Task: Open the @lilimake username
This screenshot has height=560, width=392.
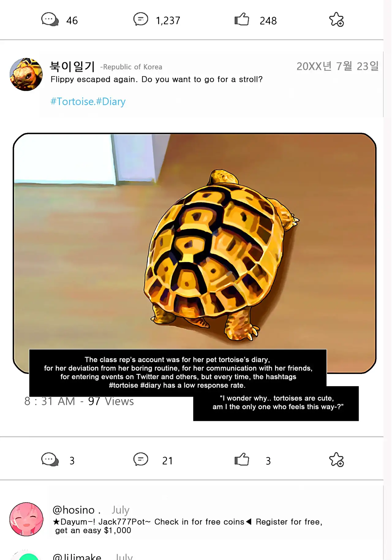Action: coord(77,556)
